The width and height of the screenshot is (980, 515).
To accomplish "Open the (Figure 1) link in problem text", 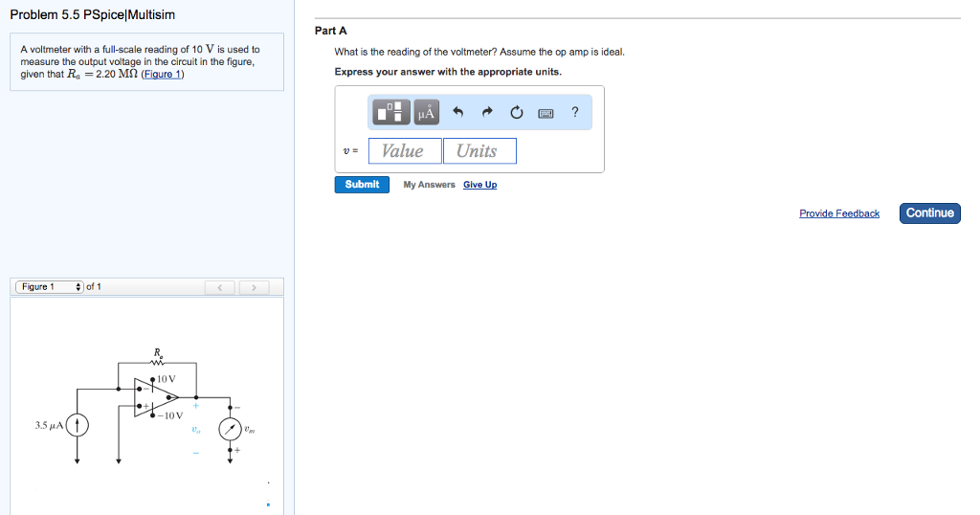I will click(x=162, y=75).
